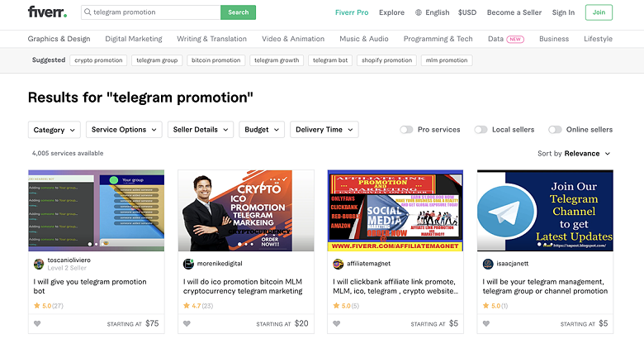This screenshot has height=339, width=644.
Task: Click the 5.0 (5) star rating
Action: point(346,306)
